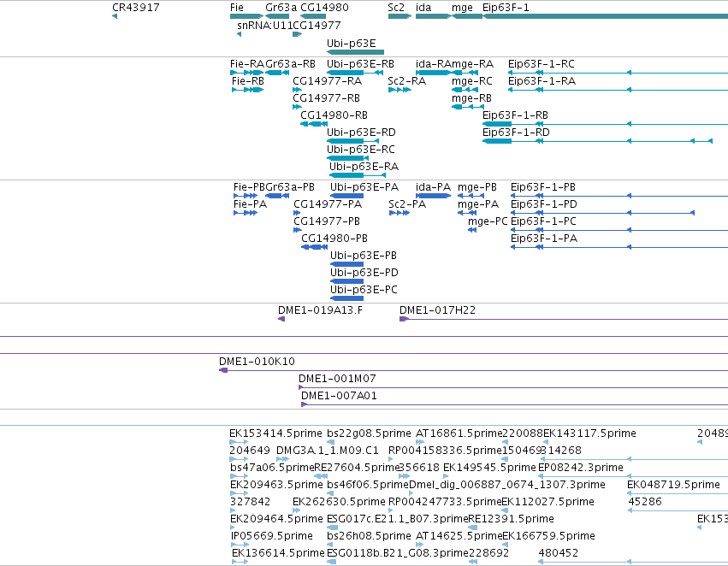Select the Ubi-p63E-PC protein label

[364, 290]
